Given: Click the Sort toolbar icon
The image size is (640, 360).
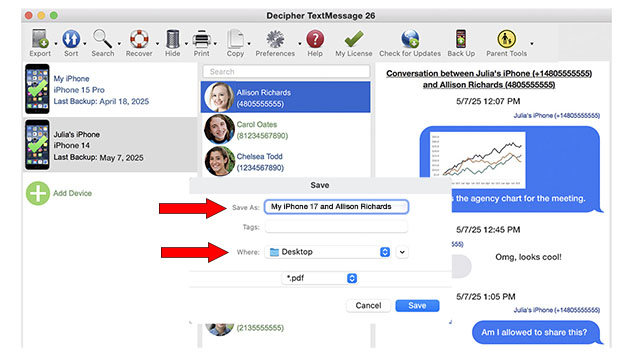Looking at the screenshot, I should click(71, 39).
